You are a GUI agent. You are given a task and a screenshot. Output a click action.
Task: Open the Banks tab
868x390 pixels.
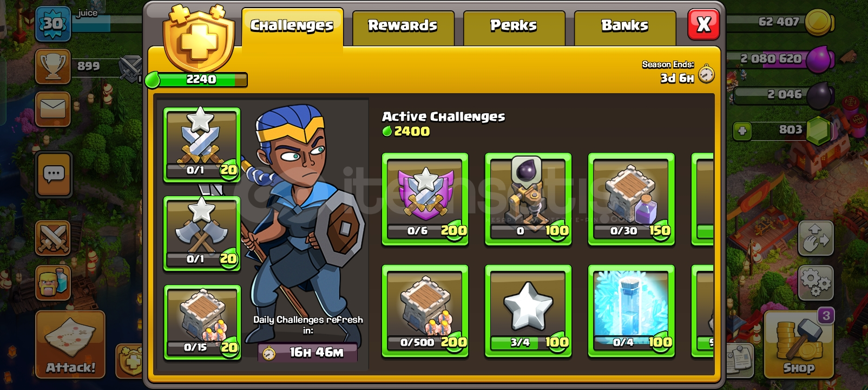coord(625,26)
